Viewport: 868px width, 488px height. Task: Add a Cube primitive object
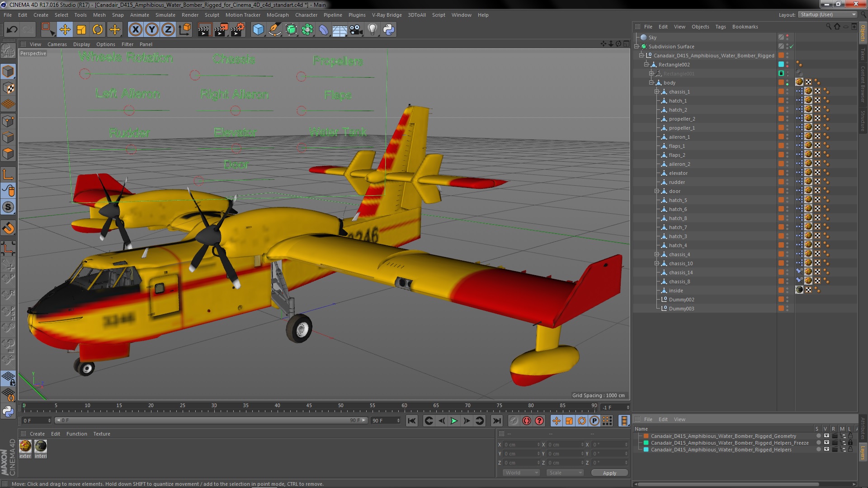pos(258,30)
